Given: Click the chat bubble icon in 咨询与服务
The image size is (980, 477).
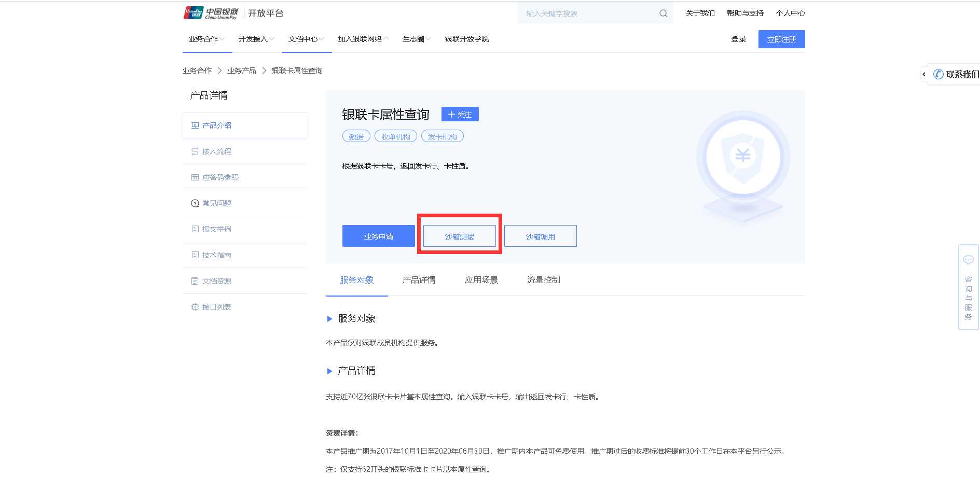Looking at the screenshot, I should click(x=968, y=260).
